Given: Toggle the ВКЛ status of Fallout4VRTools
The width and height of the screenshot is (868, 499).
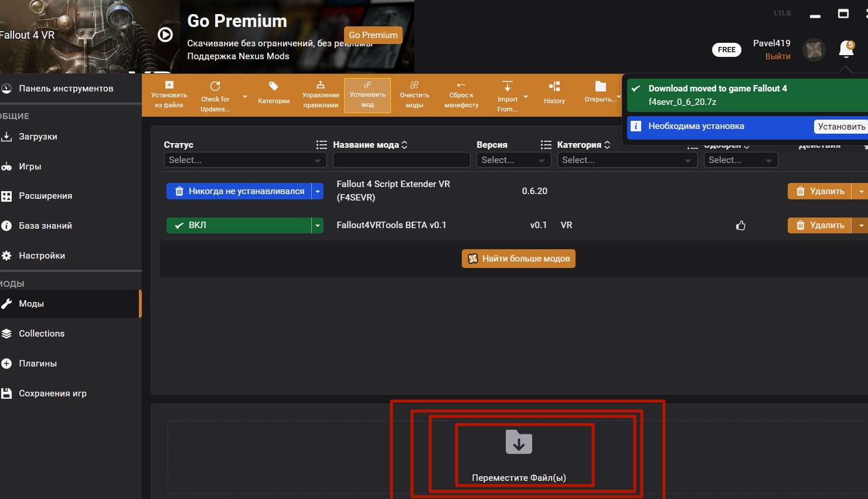Looking at the screenshot, I should [x=239, y=225].
